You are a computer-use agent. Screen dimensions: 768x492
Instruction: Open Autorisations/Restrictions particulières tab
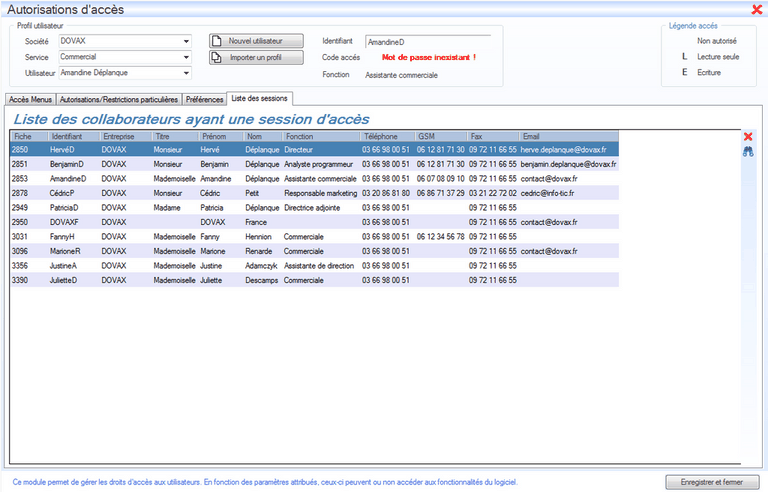(x=119, y=99)
